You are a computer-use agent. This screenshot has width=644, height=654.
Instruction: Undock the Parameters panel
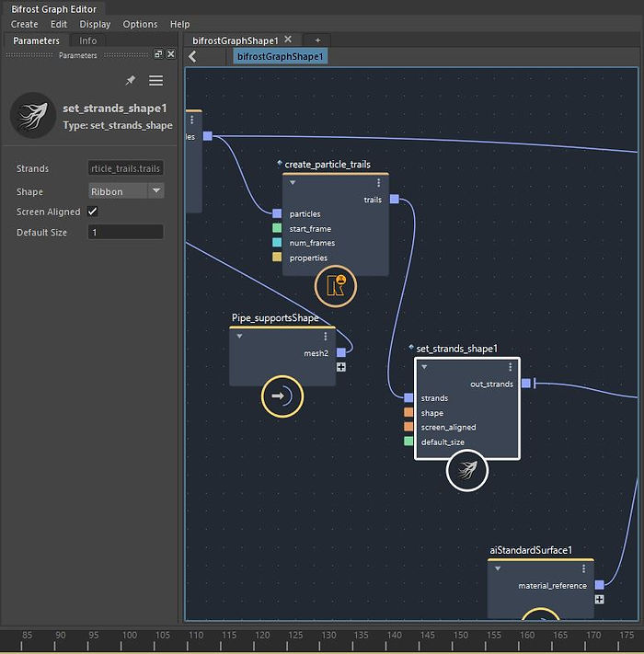point(158,53)
